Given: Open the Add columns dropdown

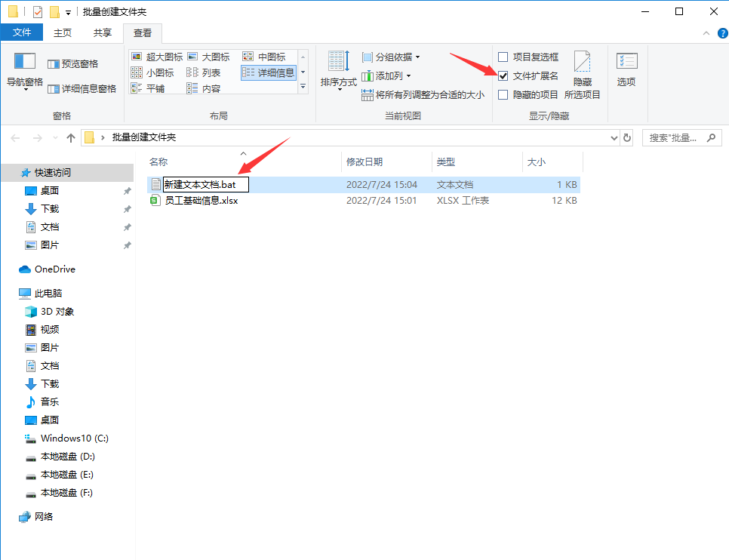Looking at the screenshot, I should tap(386, 75).
